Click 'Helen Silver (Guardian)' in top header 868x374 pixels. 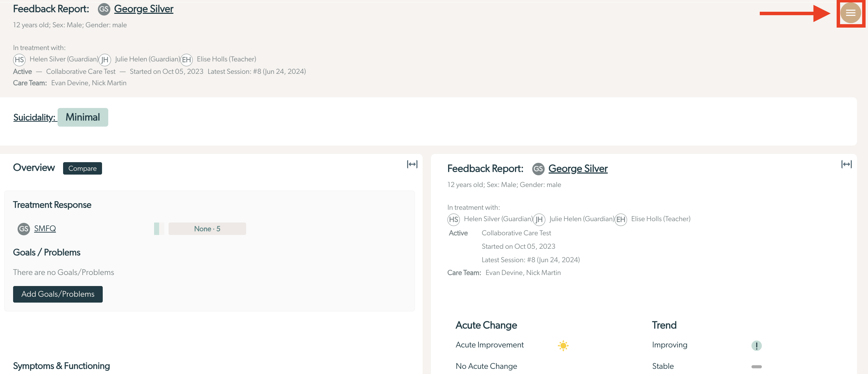pyautogui.click(x=64, y=59)
